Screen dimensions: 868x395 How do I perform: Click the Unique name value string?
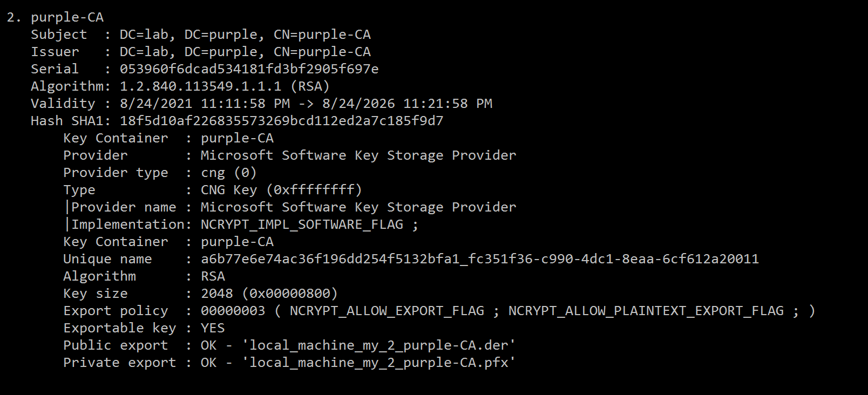pos(479,259)
